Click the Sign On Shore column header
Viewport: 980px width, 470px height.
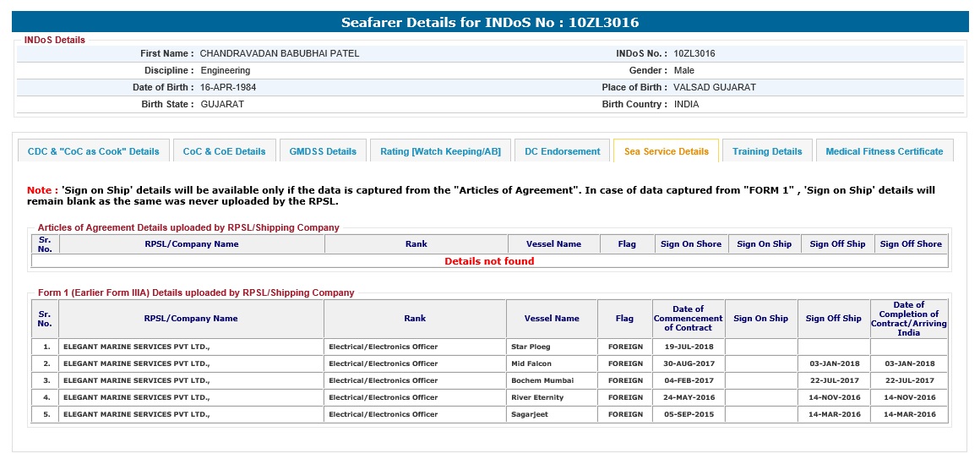tap(690, 244)
